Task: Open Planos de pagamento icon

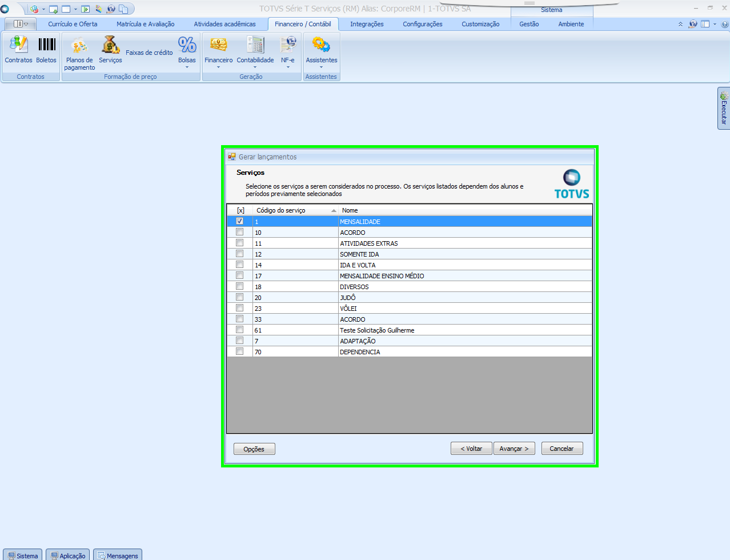Action: (79, 45)
